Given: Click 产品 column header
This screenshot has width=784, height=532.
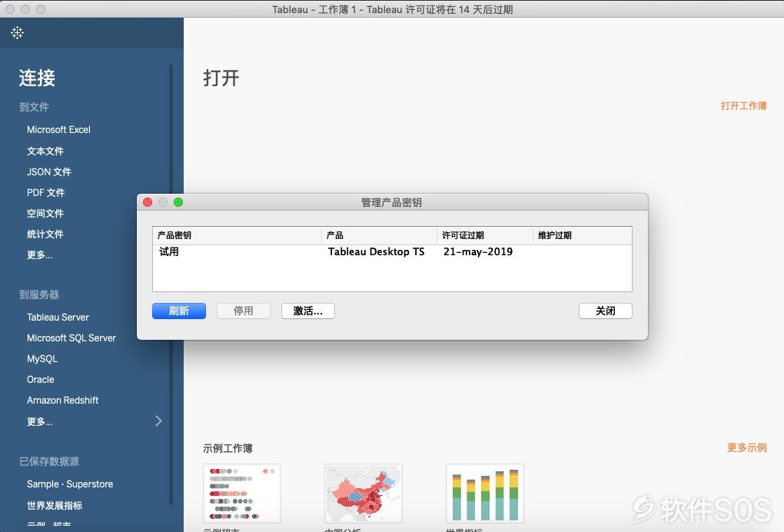Looking at the screenshot, I should click(x=379, y=235).
